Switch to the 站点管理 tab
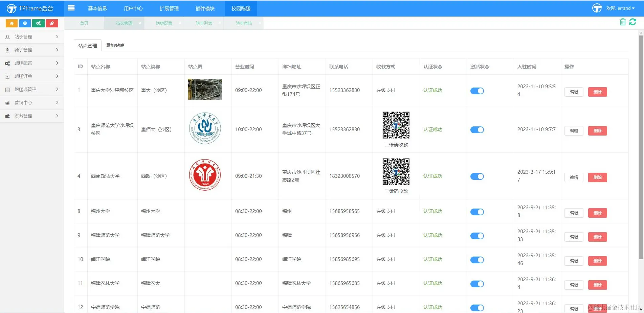 (88, 46)
